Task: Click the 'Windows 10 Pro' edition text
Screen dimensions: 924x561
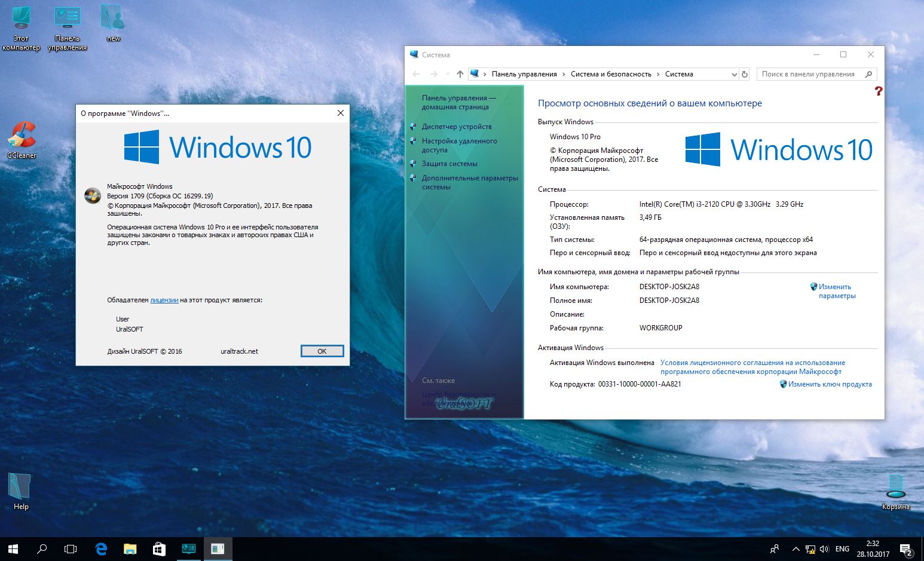Action: [x=575, y=137]
